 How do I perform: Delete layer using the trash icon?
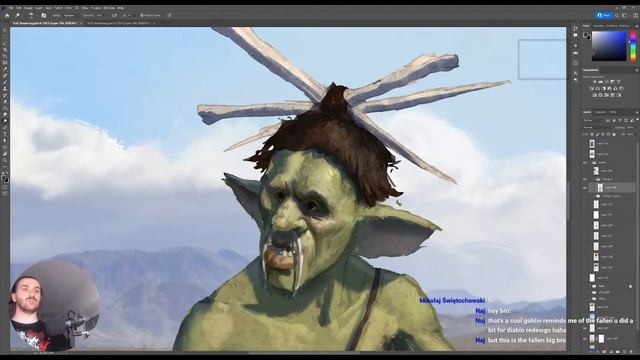(x=631, y=352)
